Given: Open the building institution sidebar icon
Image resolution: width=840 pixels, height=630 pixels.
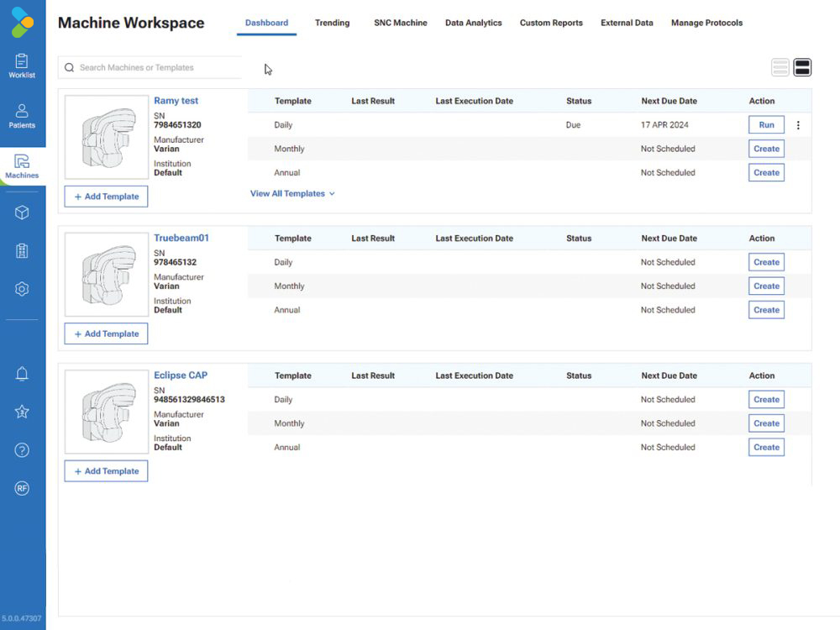Looking at the screenshot, I should click(22, 250).
